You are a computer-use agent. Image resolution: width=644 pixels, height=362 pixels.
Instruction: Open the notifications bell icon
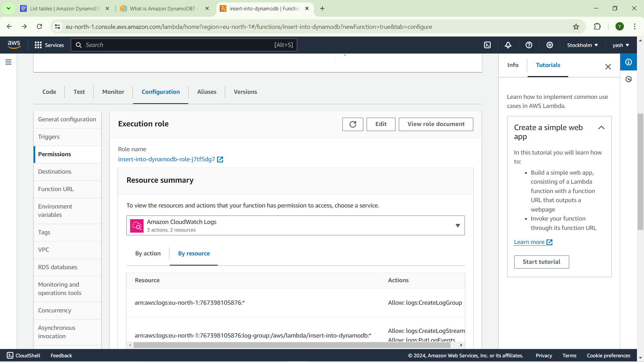pyautogui.click(x=508, y=45)
